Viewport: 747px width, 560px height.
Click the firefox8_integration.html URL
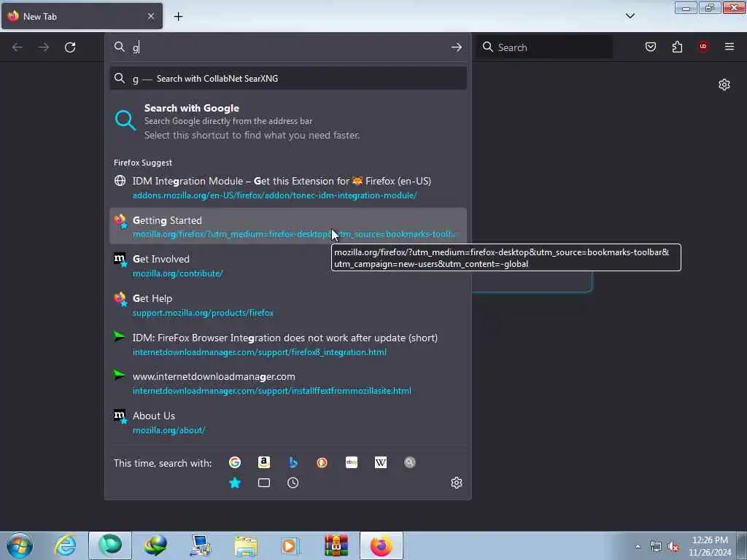coord(260,352)
